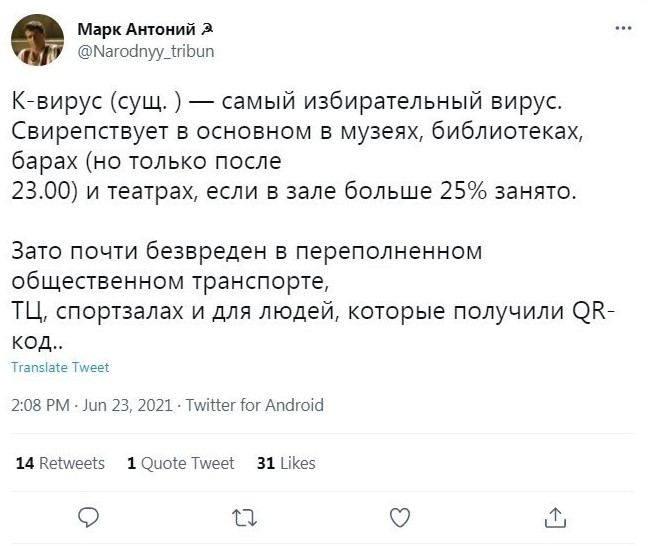650x546 pixels.
Task: Like the tweet with heart icon
Action: pyautogui.click(x=399, y=517)
